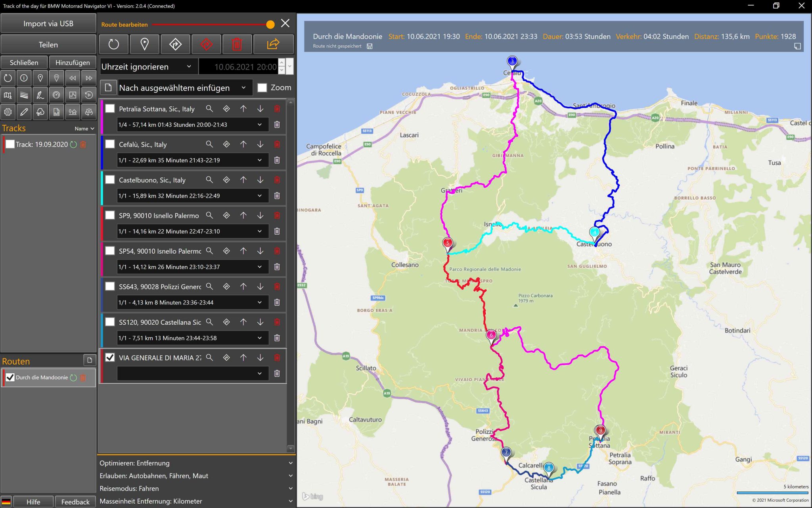Image resolution: width=812 pixels, height=508 pixels.
Task: Click the orange Route bearbeiten slider handle
Action: click(x=270, y=25)
